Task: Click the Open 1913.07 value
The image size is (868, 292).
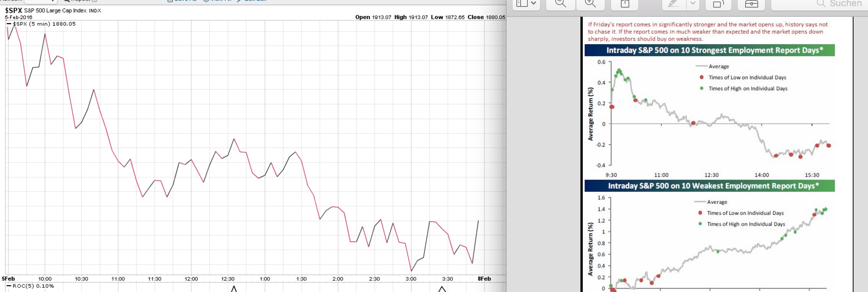Action: pos(373,17)
